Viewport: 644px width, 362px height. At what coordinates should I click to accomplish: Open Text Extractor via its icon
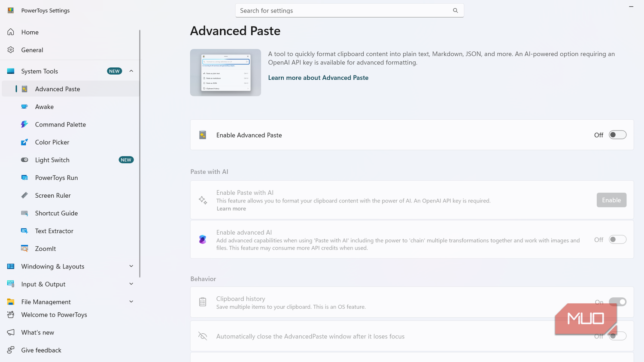pos(24,231)
